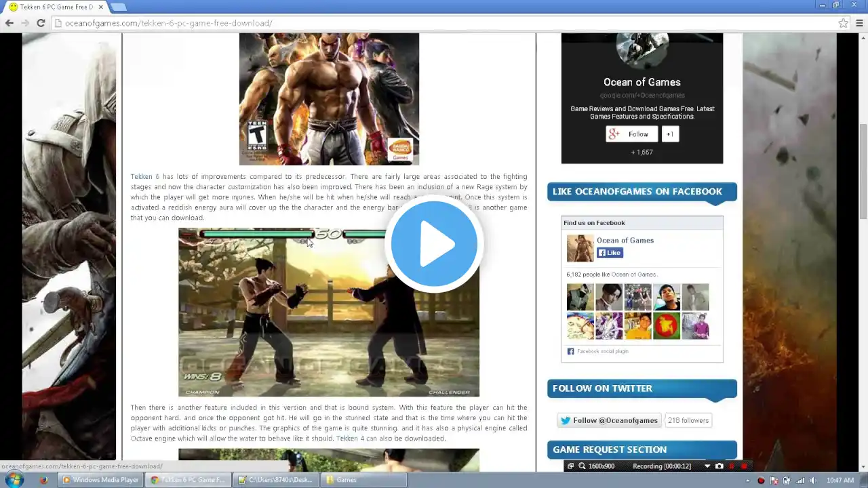
Task: Click the + 1,667 Google+ count
Action: (642, 152)
